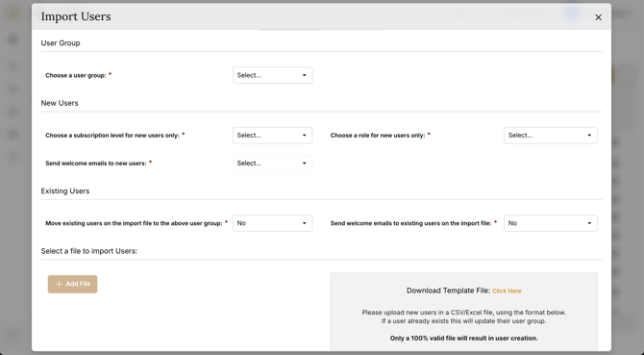Click 'Move existing users on the import file' label
This screenshot has height=355, width=644.
(x=134, y=223)
